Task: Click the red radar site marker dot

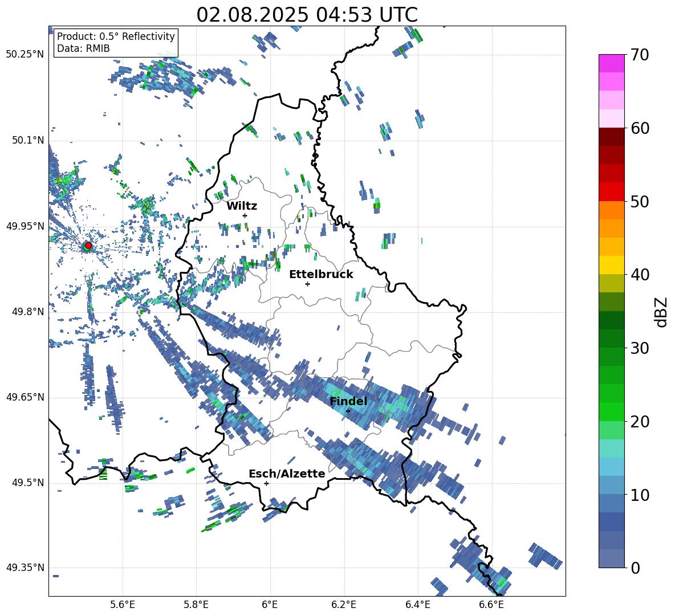Action: 88,246
